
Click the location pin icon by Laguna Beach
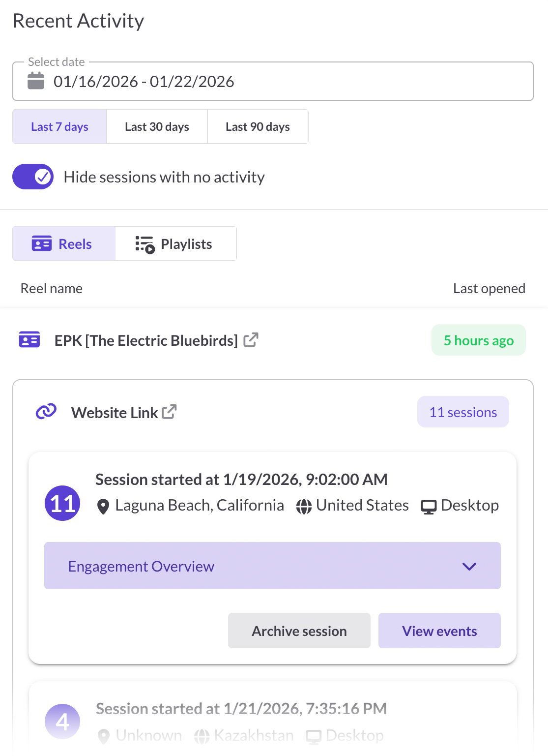(103, 506)
